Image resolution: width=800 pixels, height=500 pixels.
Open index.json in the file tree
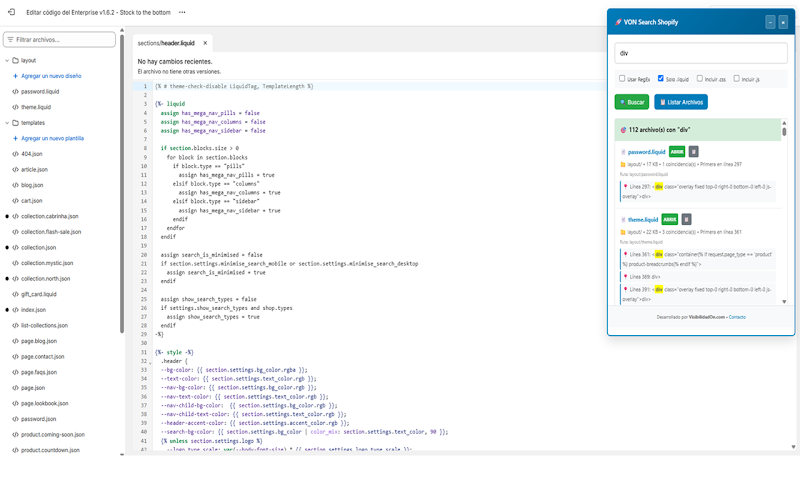click(x=33, y=310)
